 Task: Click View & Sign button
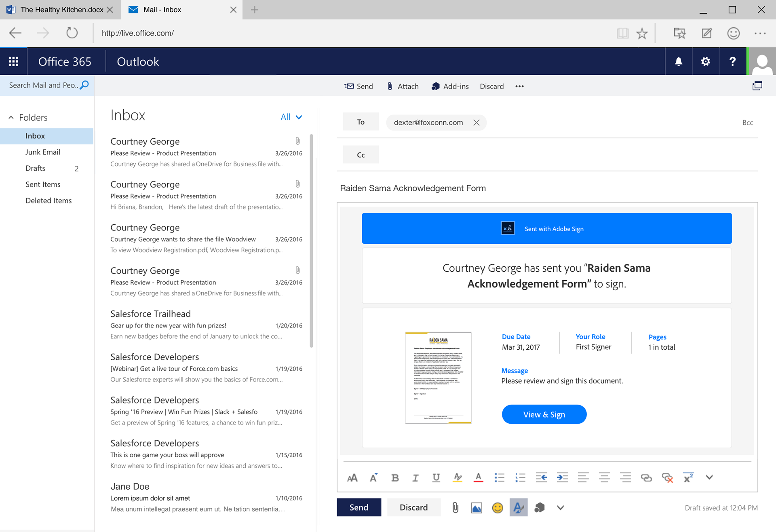pyautogui.click(x=544, y=414)
